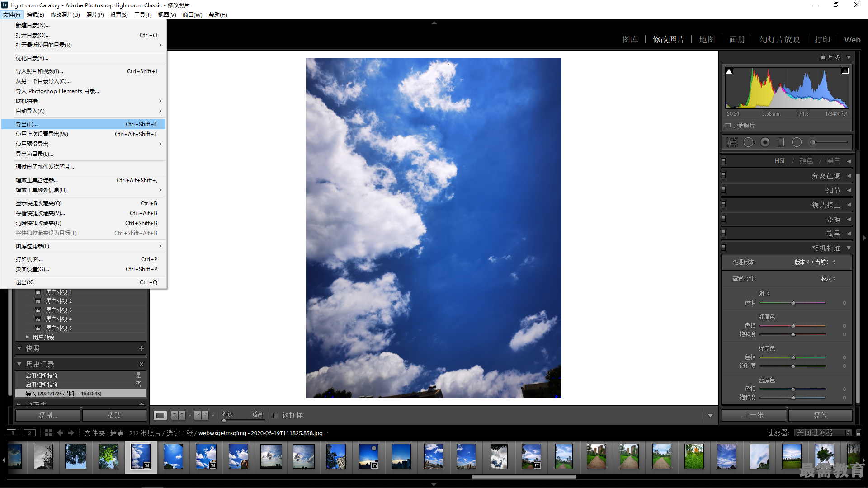
Task: Open the 处理版本 version dropdown
Action: [x=815, y=263]
